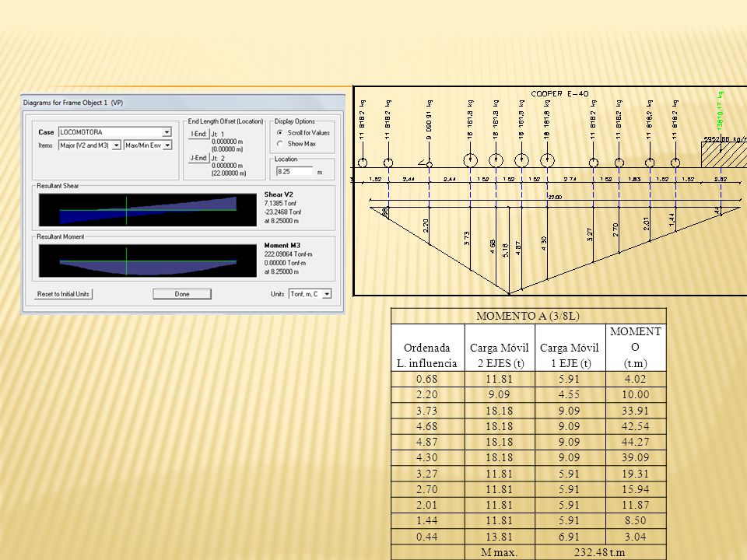Open the Units Tonf, m, C dropdown

click(x=327, y=294)
